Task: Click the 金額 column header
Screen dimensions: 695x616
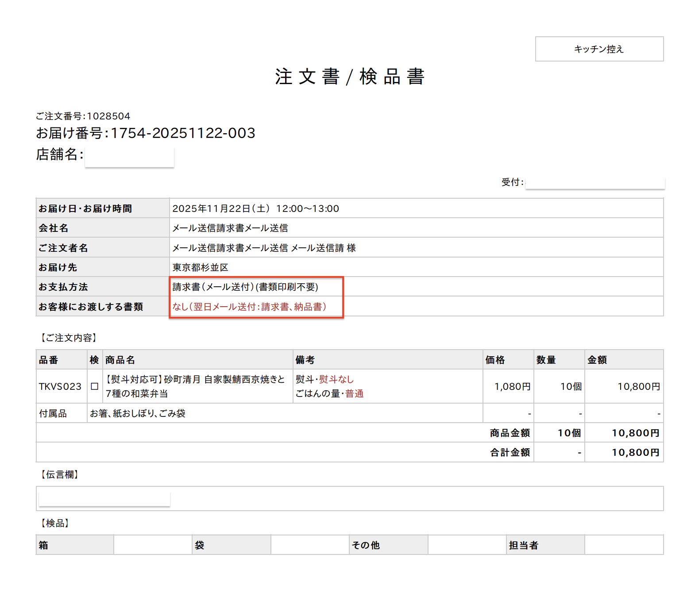Action: click(624, 360)
